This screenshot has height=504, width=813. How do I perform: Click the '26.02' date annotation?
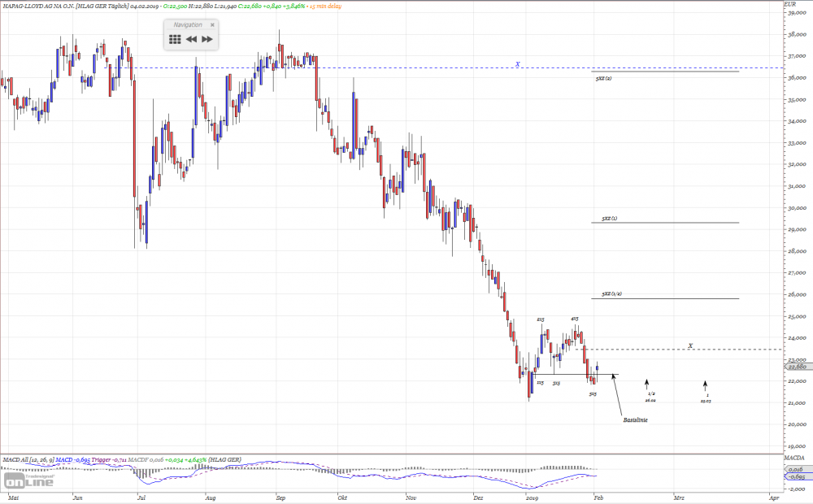click(x=650, y=400)
